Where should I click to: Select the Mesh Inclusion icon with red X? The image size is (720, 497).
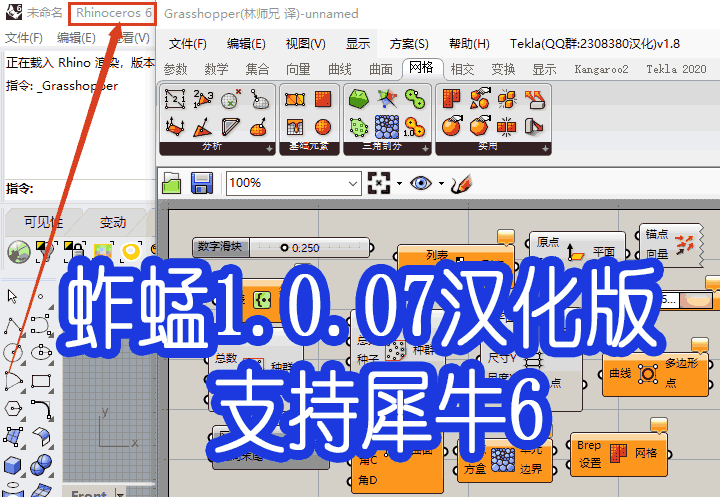point(231,99)
